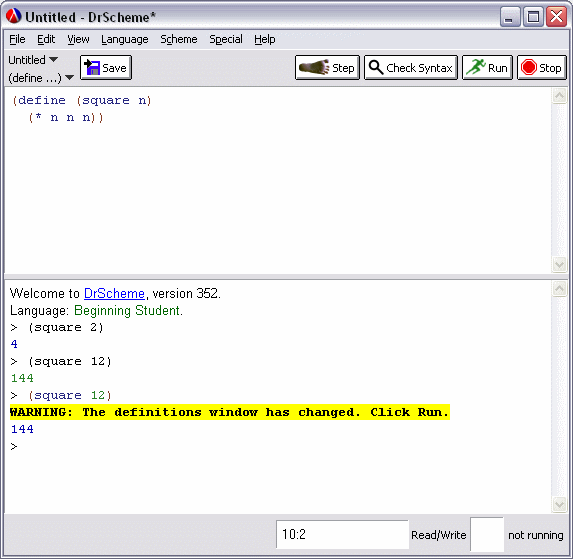
Task: Click the Beginning Student language text
Action: (128, 311)
